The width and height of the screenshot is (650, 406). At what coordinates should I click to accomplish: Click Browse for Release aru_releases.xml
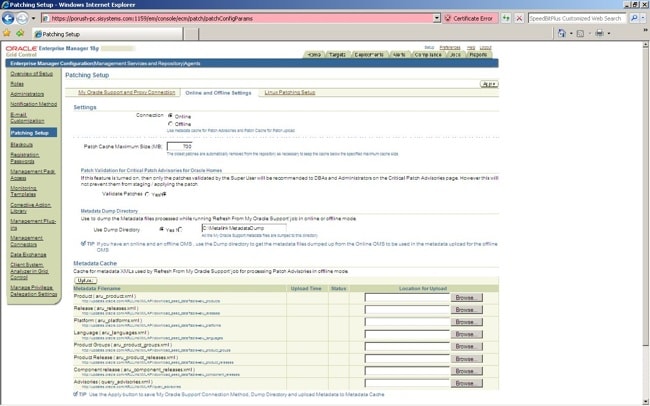[x=466, y=310]
